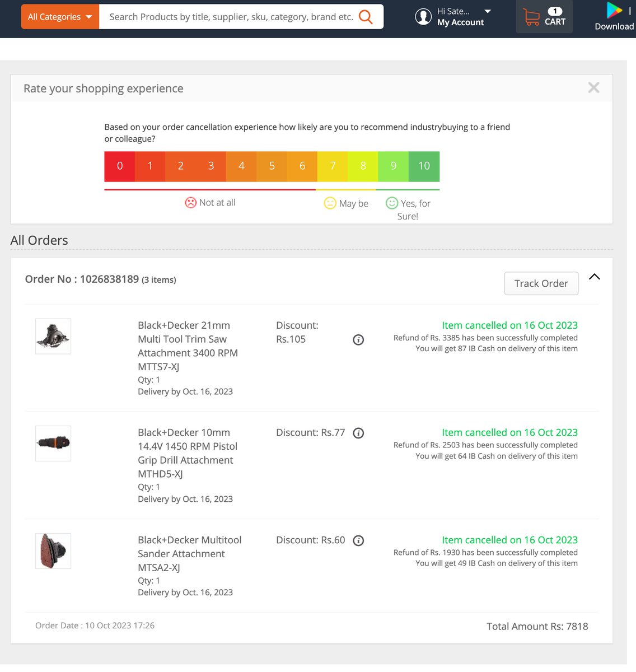Click info icon beside Discount Rs.105
The height and width of the screenshot is (672, 636).
click(358, 340)
